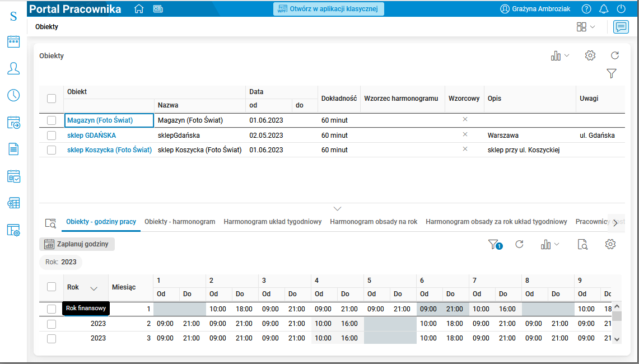Click Zaplanuj godziny button
This screenshot has width=639, height=364.
point(77,244)
